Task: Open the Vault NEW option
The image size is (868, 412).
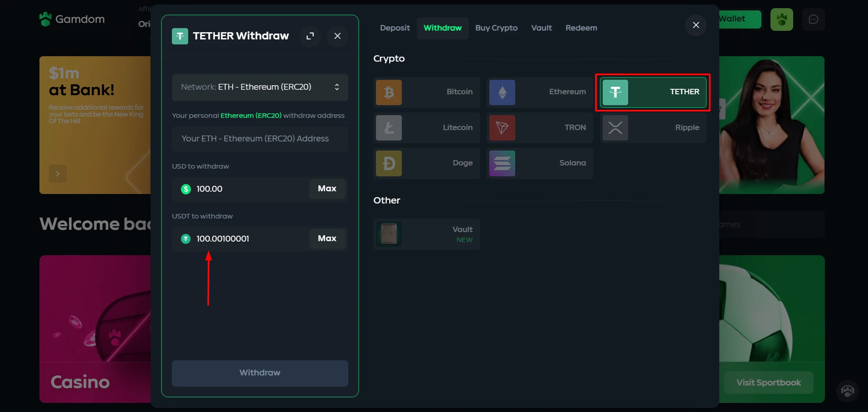Action: [x=426, y=234]
